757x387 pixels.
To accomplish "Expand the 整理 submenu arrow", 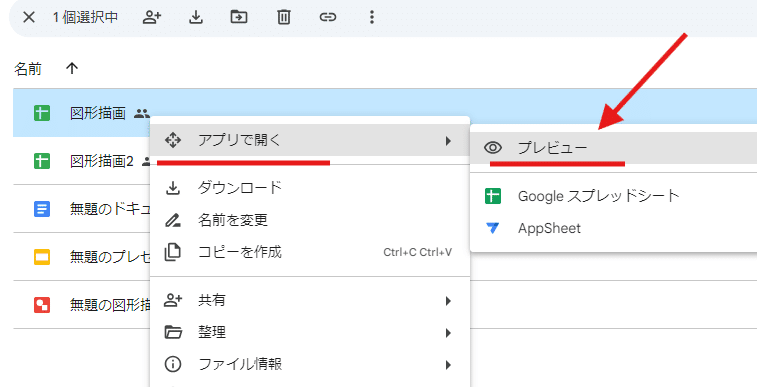I will [x=449, y=333].
